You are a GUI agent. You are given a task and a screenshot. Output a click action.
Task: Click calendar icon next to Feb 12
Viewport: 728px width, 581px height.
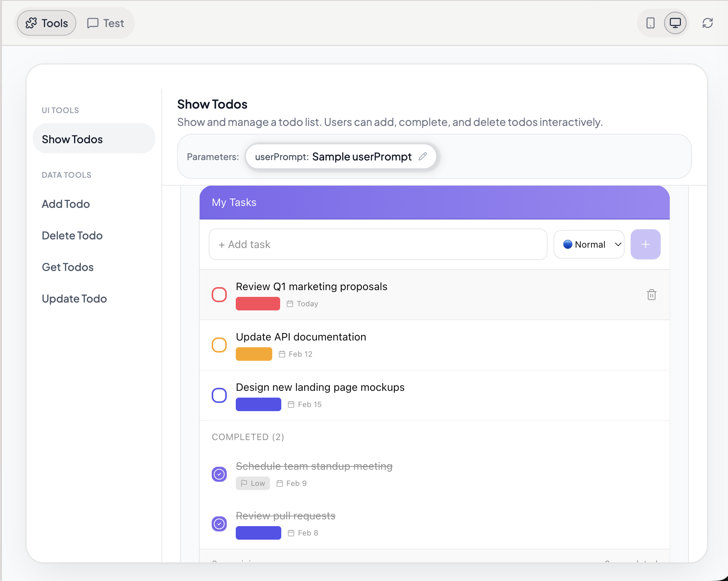point(282,354)
